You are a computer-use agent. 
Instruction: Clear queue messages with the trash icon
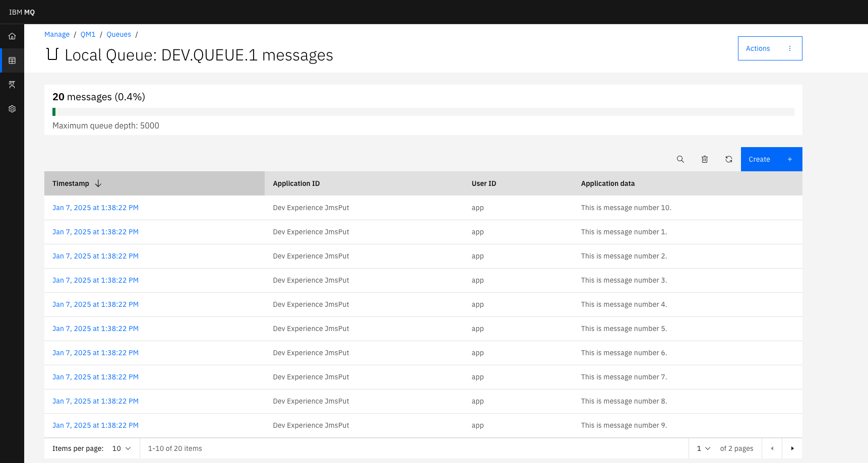tap(705, 159)
